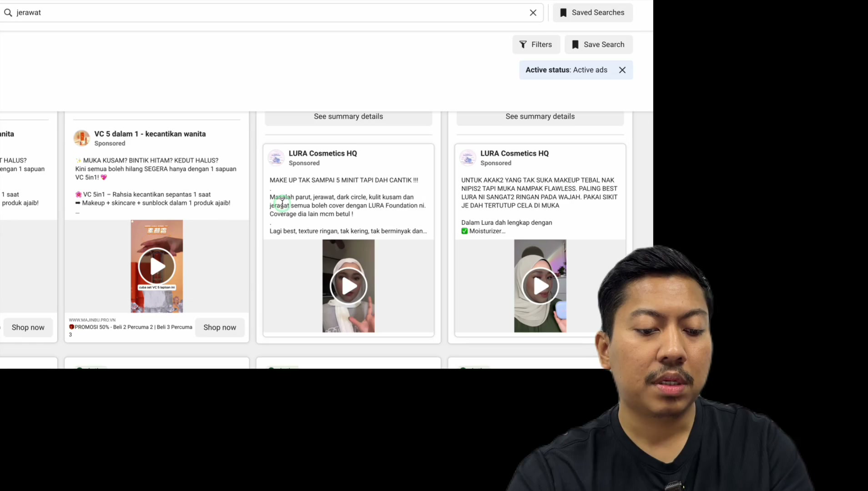See summary details above the MAKE UP TAK SAMPAI ad
This screenshot has height=491, width=868.
pyautogui.click(x=348, y=117)
